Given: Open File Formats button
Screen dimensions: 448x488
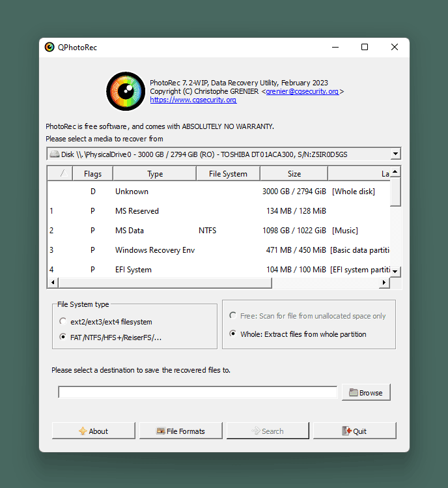Looking at the screenshot, I should [181, 431].
